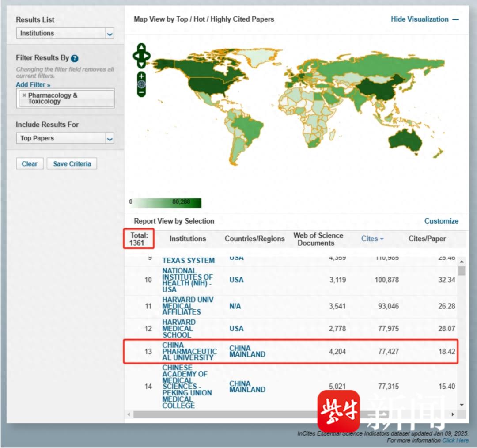
Task: Select the cites per paper value 32.34
Action: coord(447,280)
